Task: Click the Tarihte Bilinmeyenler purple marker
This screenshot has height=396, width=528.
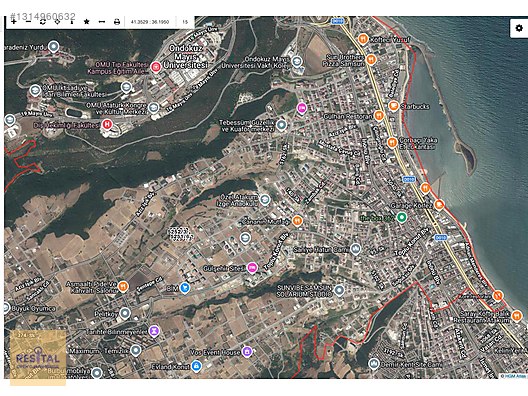Action: [154, 331]
